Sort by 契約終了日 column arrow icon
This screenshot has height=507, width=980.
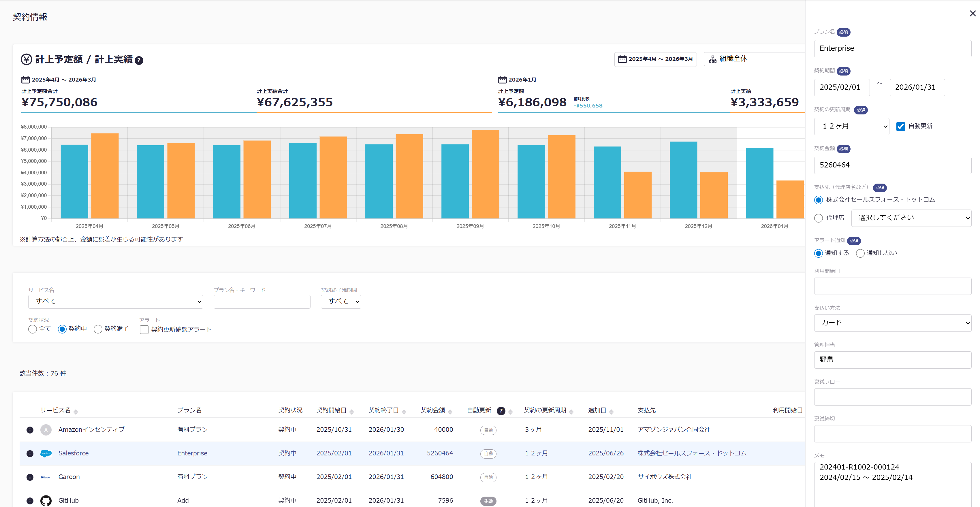click(x=404, y=412)
